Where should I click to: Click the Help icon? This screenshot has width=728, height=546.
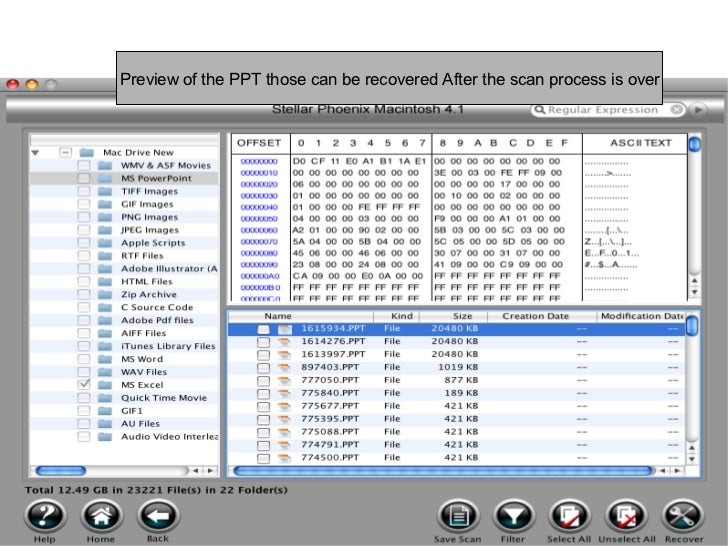[45, 517]
